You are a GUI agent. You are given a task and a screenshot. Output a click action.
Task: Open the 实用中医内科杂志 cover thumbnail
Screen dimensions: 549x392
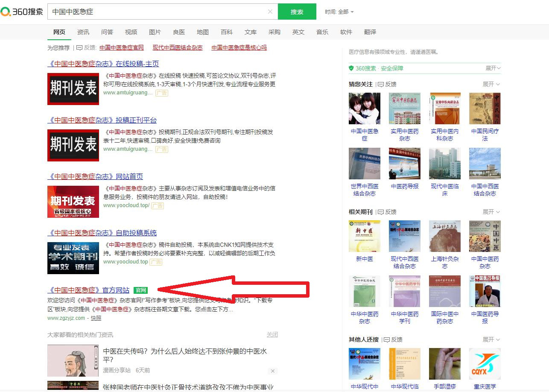click(445, 108)
